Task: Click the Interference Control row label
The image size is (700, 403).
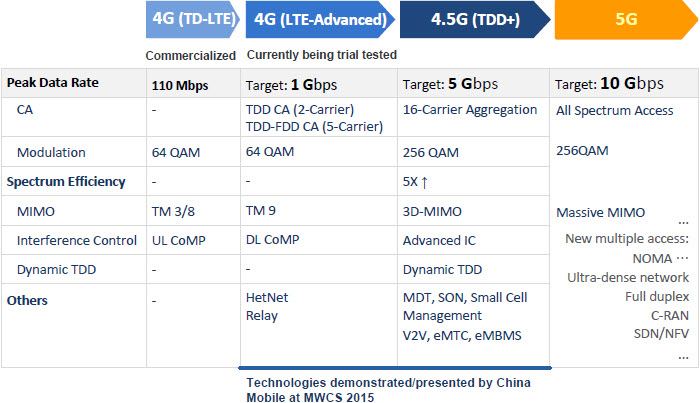Action: pos(77,241)
